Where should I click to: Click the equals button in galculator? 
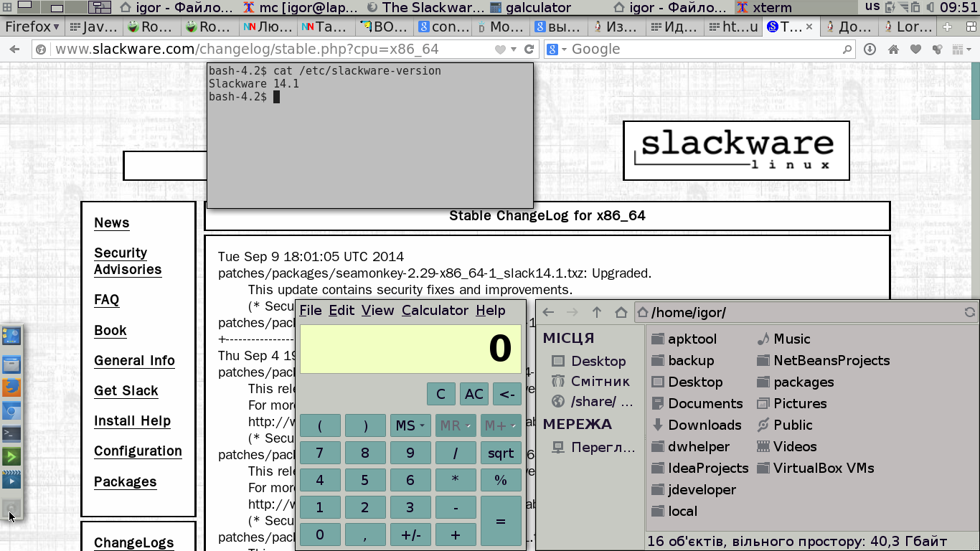click(501, 521)
